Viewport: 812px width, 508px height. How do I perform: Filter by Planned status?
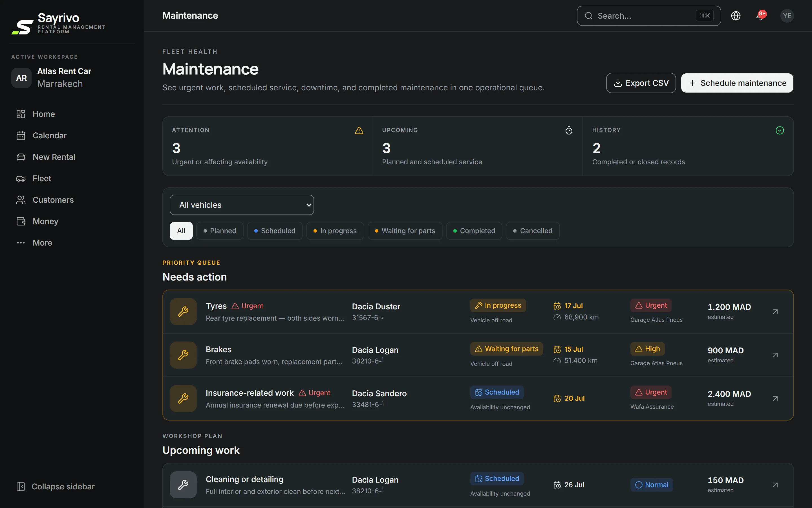pyautogui.click(x=220, y=231)
